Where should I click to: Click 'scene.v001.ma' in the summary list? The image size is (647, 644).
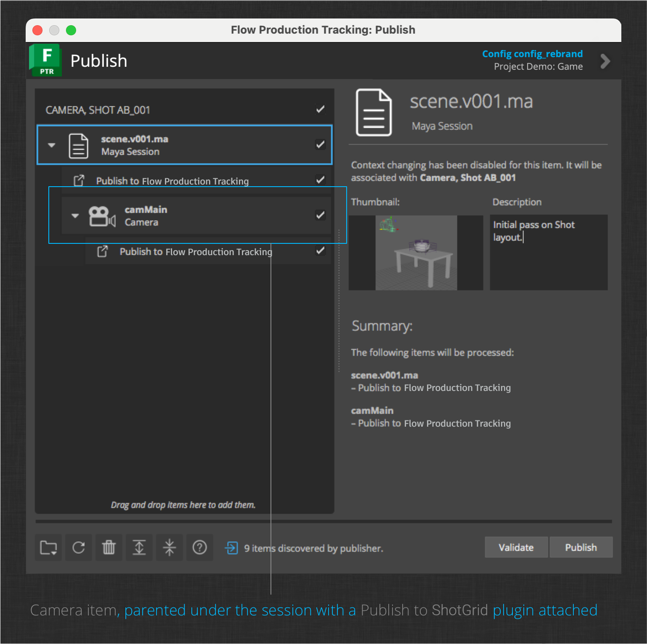(x=384, y=375)
